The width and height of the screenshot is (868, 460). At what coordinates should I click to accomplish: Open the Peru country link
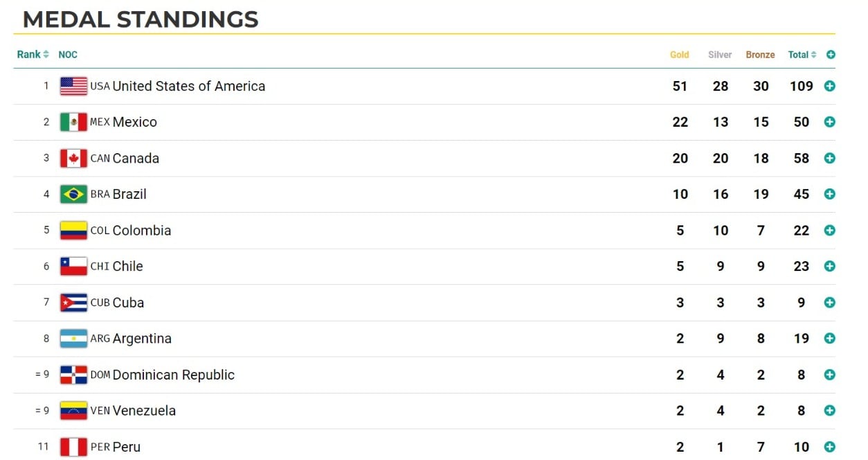pyautogui.click(x=126, y=447)
